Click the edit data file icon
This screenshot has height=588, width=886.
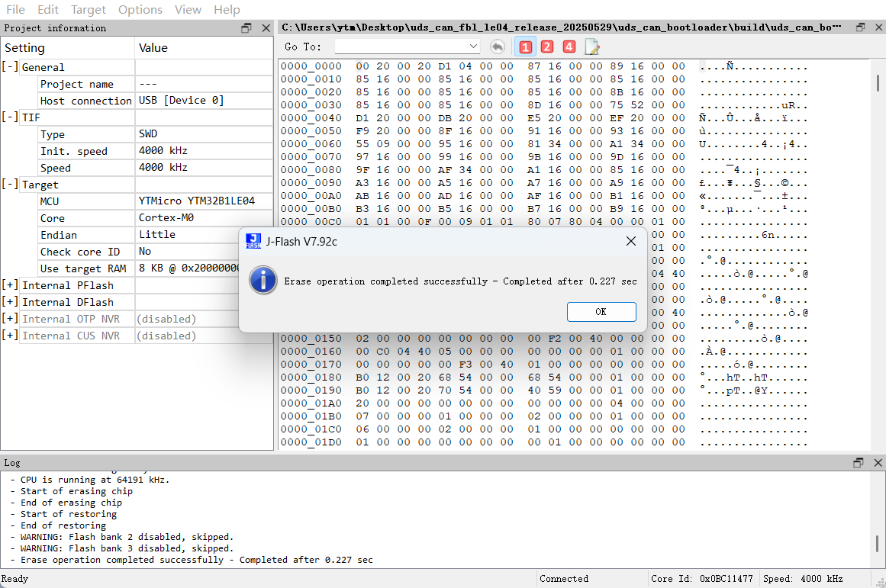pyautogui.click(x=591, y=47)
